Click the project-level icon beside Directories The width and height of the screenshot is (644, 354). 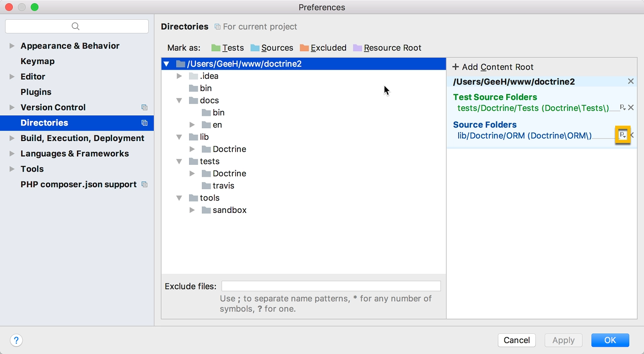[x=145, y=123]
